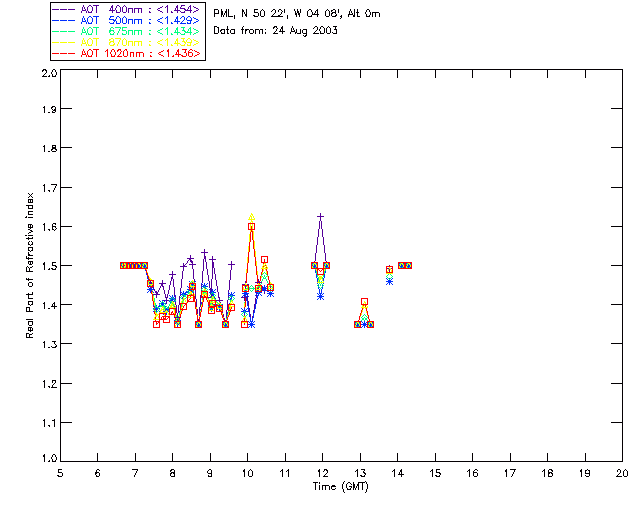Click the red square marker at 1.6 near time 10
The height and width of the screenshot is (512, 640).
[x=251, y=227]
